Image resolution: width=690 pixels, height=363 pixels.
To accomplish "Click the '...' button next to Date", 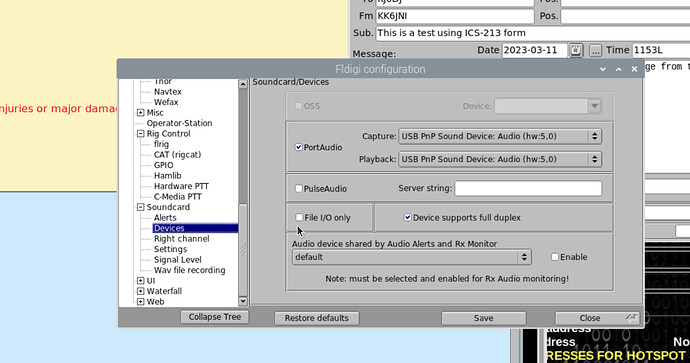I will tap(595, 50).
